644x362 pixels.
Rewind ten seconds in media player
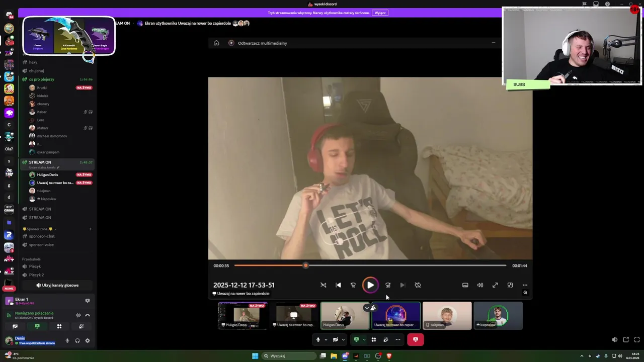(353, 285)
